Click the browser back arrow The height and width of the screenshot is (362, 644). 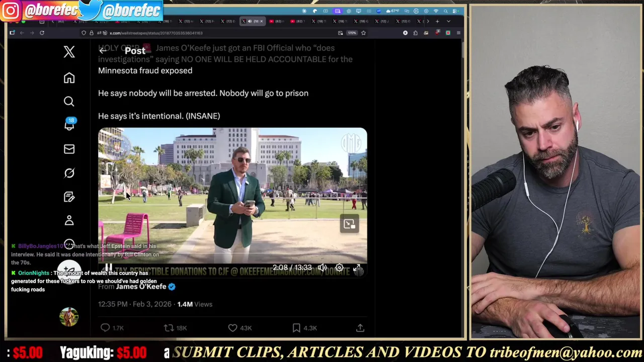coord(22,33)
